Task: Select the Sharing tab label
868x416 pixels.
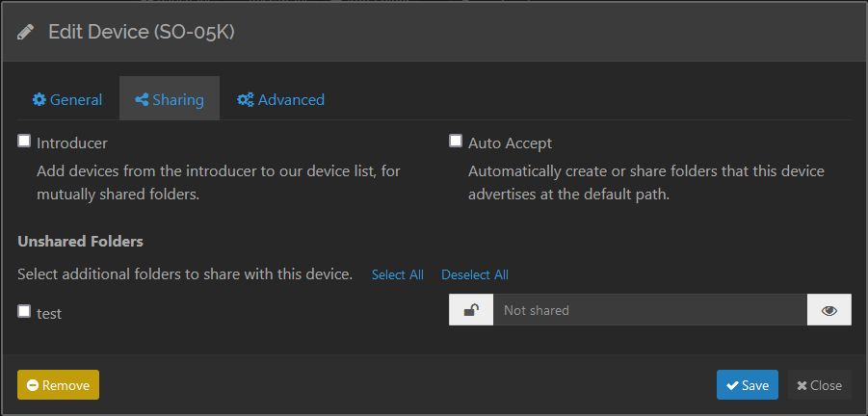Action: 178,99
